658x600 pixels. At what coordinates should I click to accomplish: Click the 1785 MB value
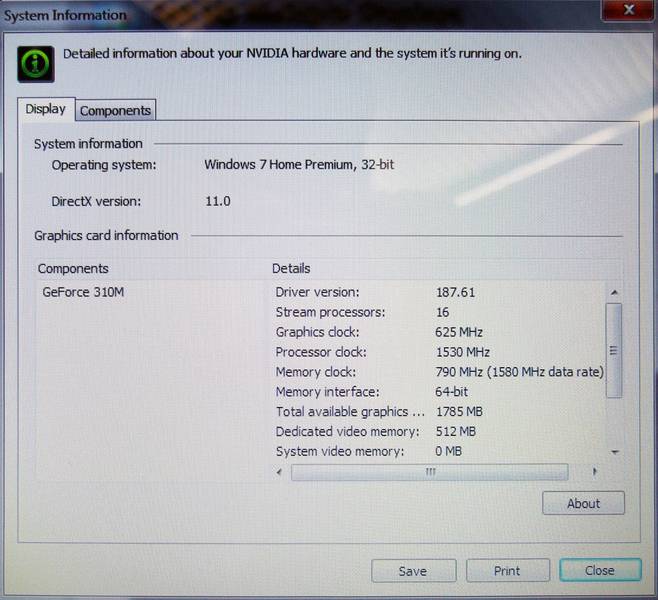460,412
